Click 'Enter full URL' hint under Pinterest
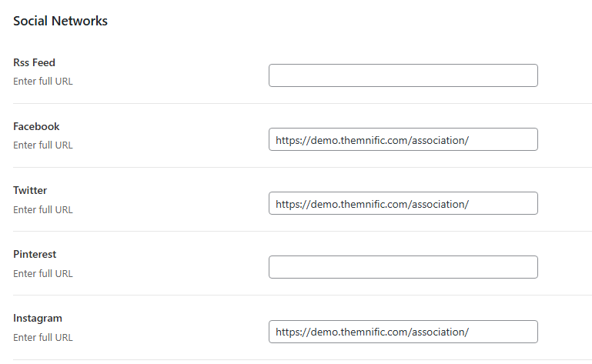 43,273
